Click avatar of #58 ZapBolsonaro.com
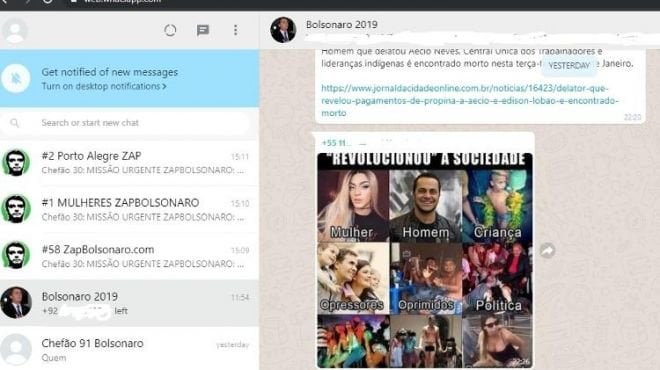660x370 pixels. tap(16, 256)
